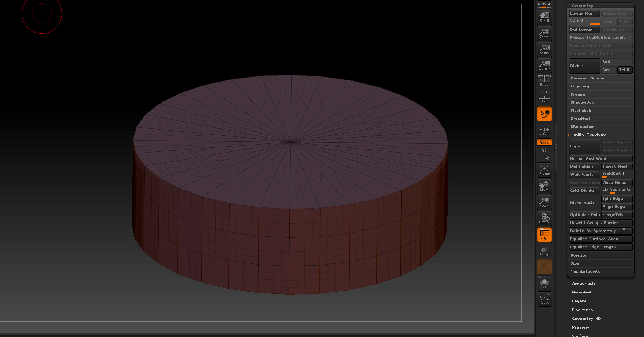Click Grid Divide button

coord(584,191)
